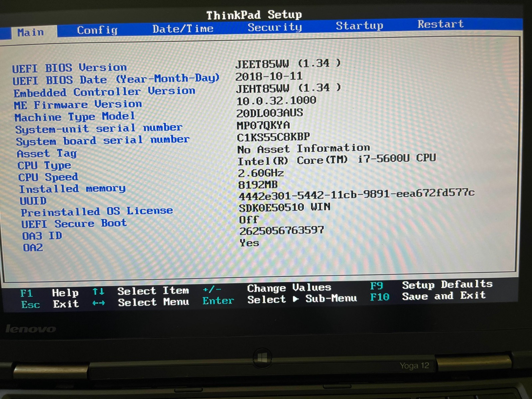532x399 pixels.
Task: Open the Config tab
Action: (x=97, y=30)
